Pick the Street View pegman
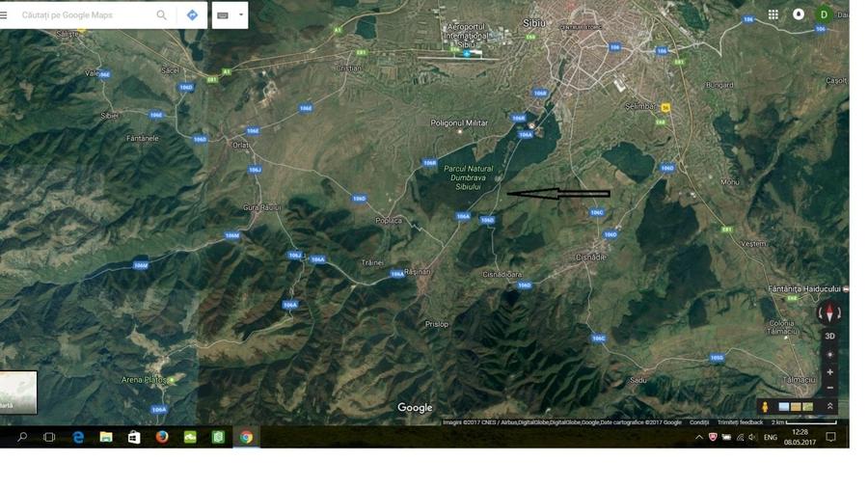The width and height of the screenshot is (868, 488). [x=765, y=407]
